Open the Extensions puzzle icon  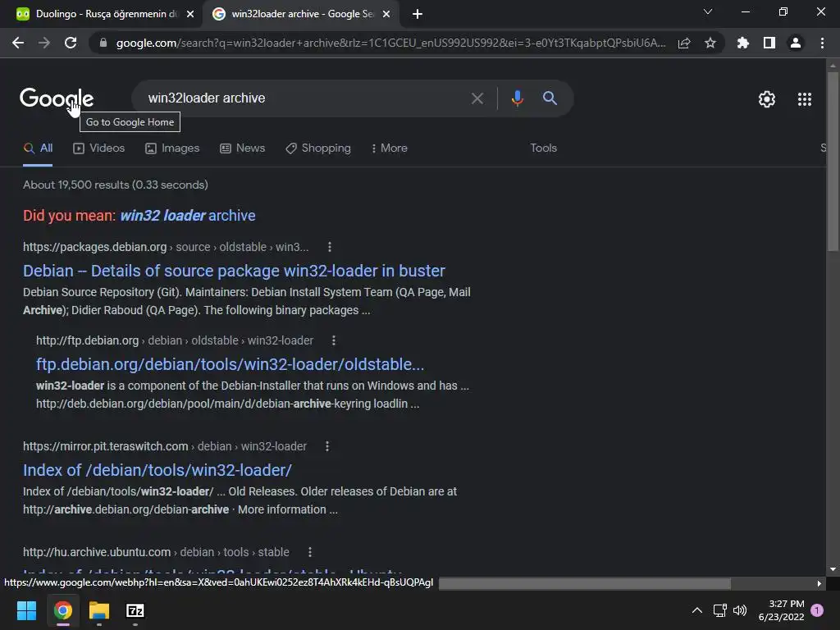(x=742, y=43)
